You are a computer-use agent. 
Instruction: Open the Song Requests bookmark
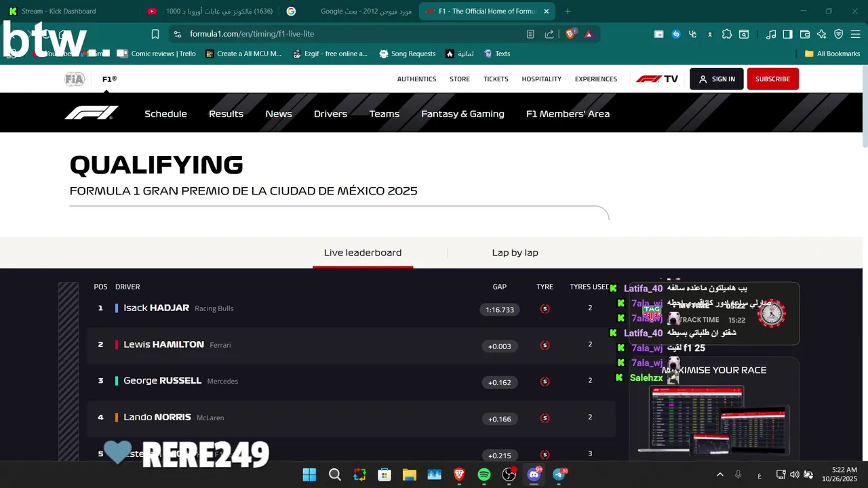click(x=408, y=54)
